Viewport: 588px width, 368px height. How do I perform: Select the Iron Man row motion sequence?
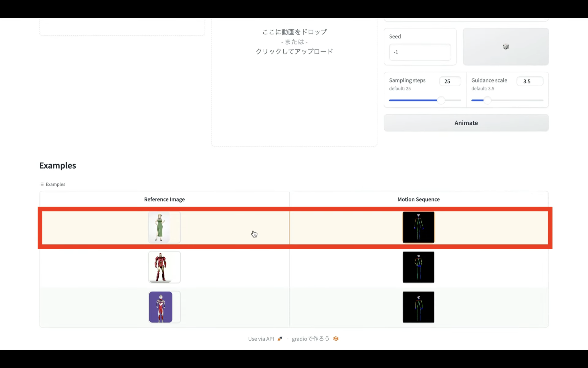(x=418, y=267)
